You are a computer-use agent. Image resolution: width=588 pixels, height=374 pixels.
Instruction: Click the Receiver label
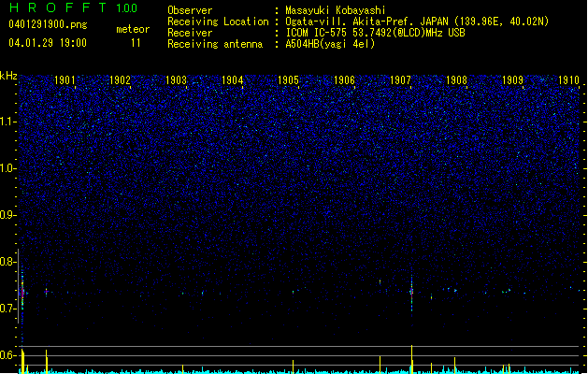pyautogui.click(x=190, y=33)
